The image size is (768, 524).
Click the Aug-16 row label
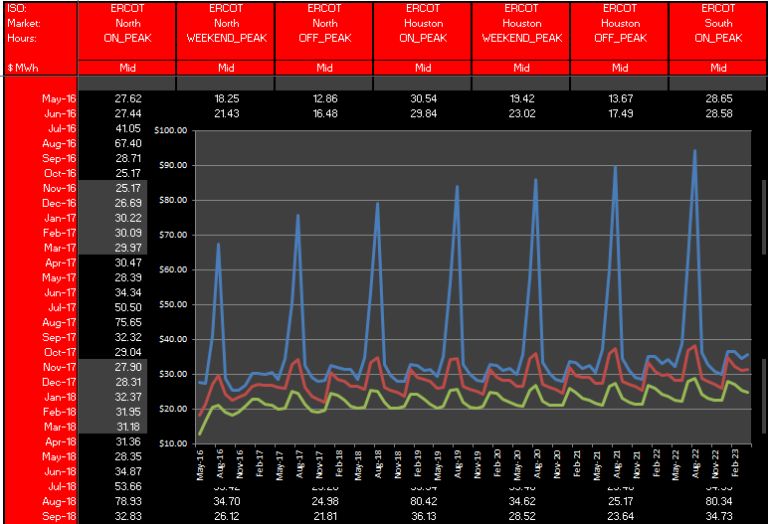pos(59,143)
